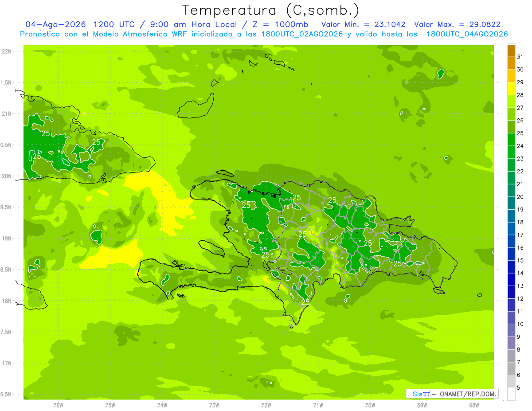Click the colorbar label "23"
532x411 pixels.
point(520,159)
